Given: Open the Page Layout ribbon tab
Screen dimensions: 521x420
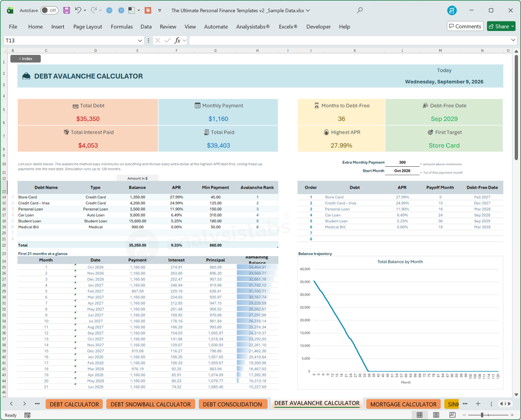Looking at the screenshot, I should [88, 26].
